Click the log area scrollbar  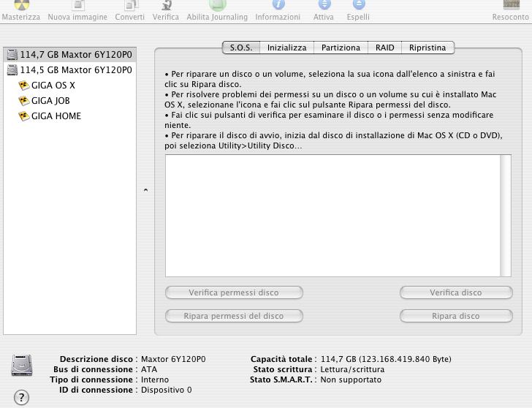click(506, 216)
